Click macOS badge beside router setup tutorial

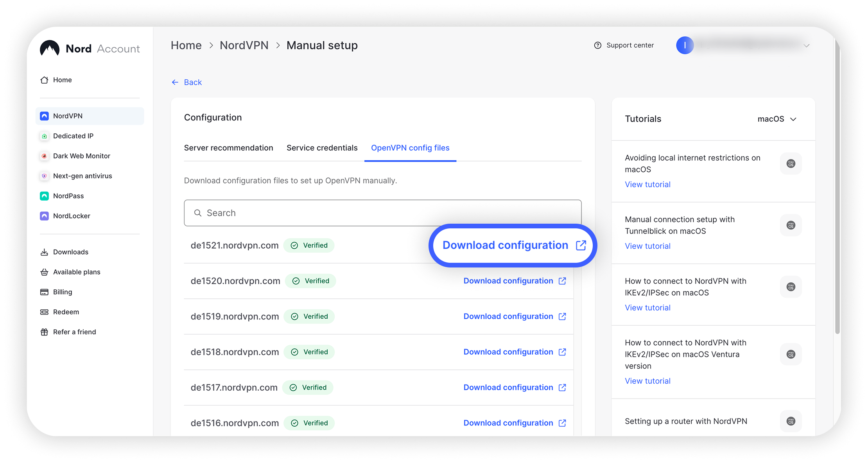(x=791, y=421)
